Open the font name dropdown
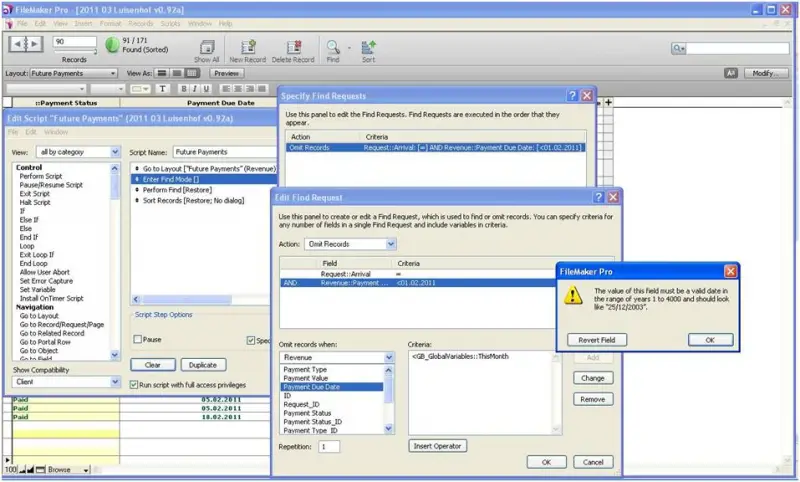This screenshot has width=800, height=482. pyautogui.click(x=46, y=89)
